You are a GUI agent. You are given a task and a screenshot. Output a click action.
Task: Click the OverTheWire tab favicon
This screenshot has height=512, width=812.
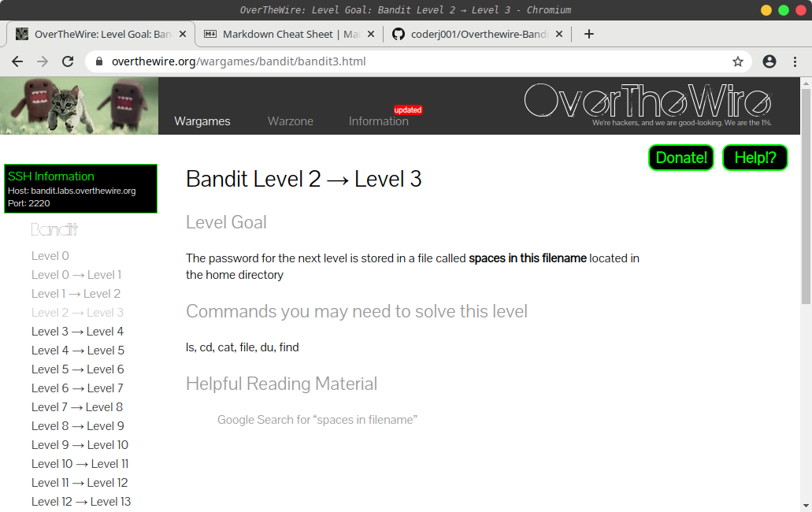pos(22,34)
